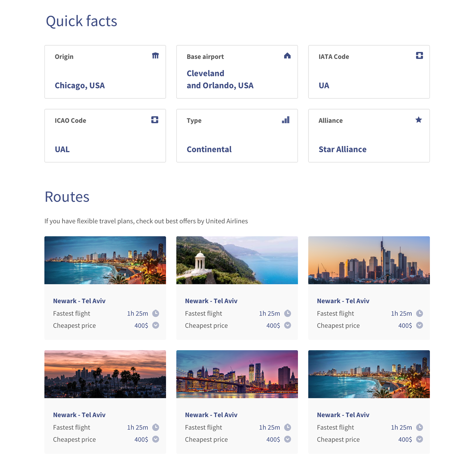Screen dimensions: 476x472
Task: Click the 'Origin' card label
Action: click(x=64, y=57)
